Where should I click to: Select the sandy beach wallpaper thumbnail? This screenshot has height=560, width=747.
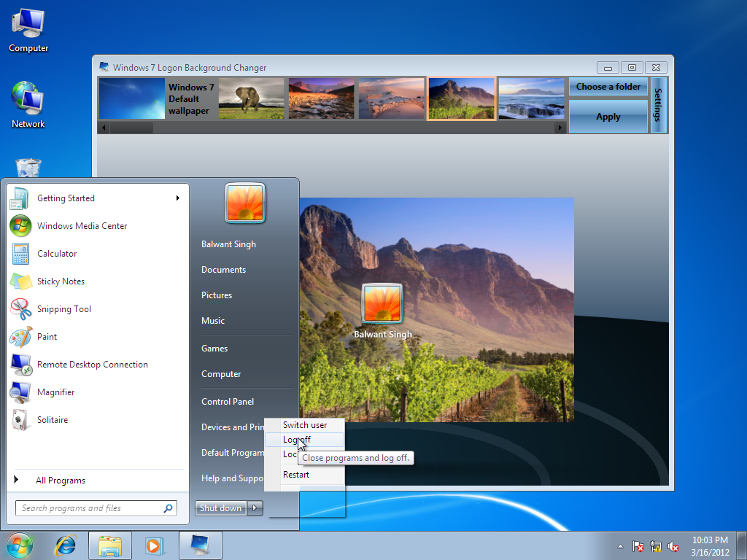(x=391, y=98)
